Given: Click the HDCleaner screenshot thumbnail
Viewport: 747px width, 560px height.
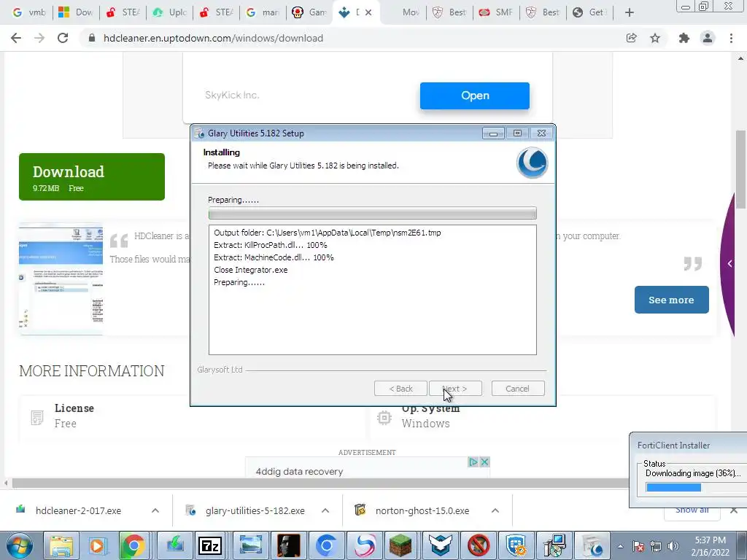Looking at the screenshot, I should click(61, 279).
